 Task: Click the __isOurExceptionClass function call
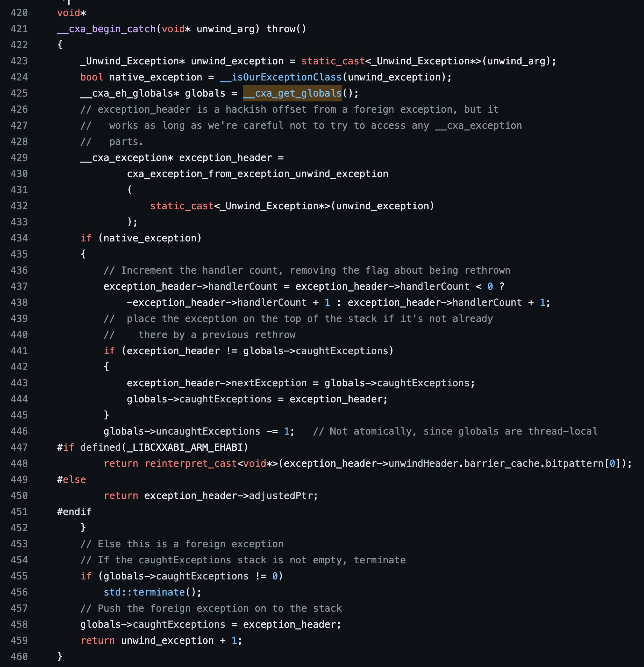[x=281, y=77]
